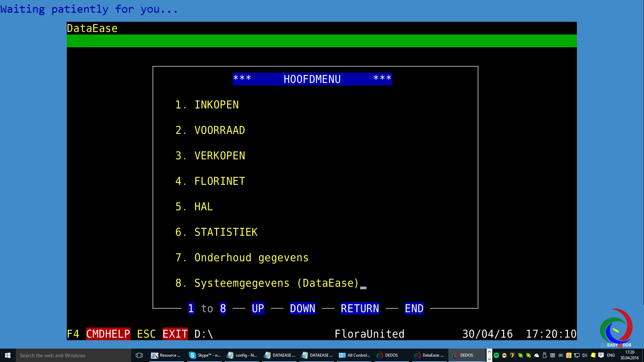Open 7. Onderhoud gegevens menu entry
644x362 pixels.
(242, 258)
